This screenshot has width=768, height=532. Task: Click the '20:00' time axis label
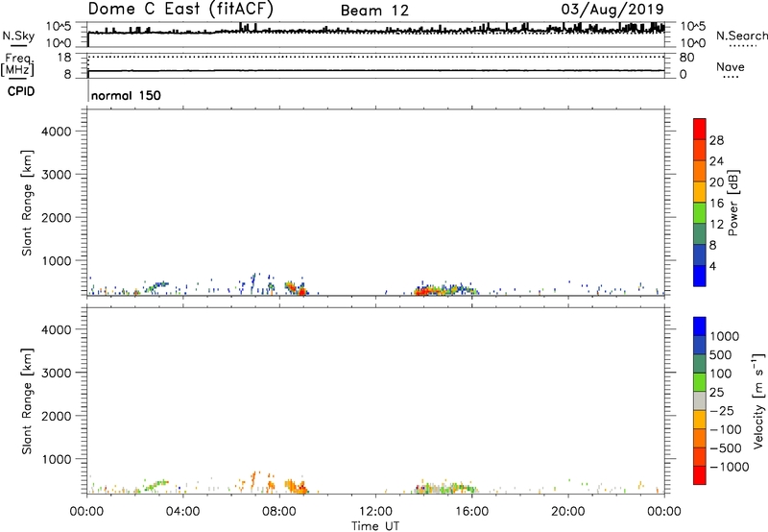(567, 512)
